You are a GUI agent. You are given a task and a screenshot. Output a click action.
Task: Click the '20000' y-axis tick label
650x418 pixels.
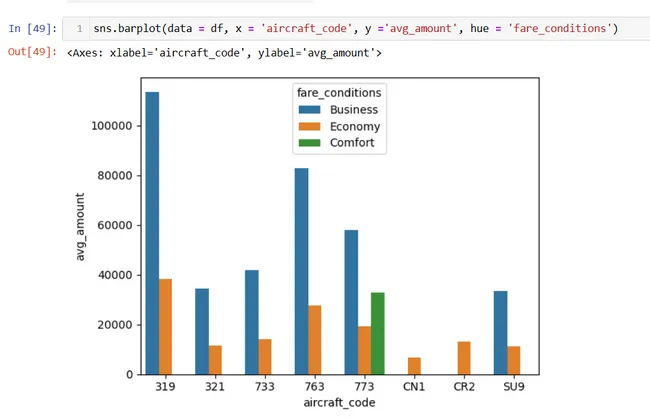(x=115, y=325)
